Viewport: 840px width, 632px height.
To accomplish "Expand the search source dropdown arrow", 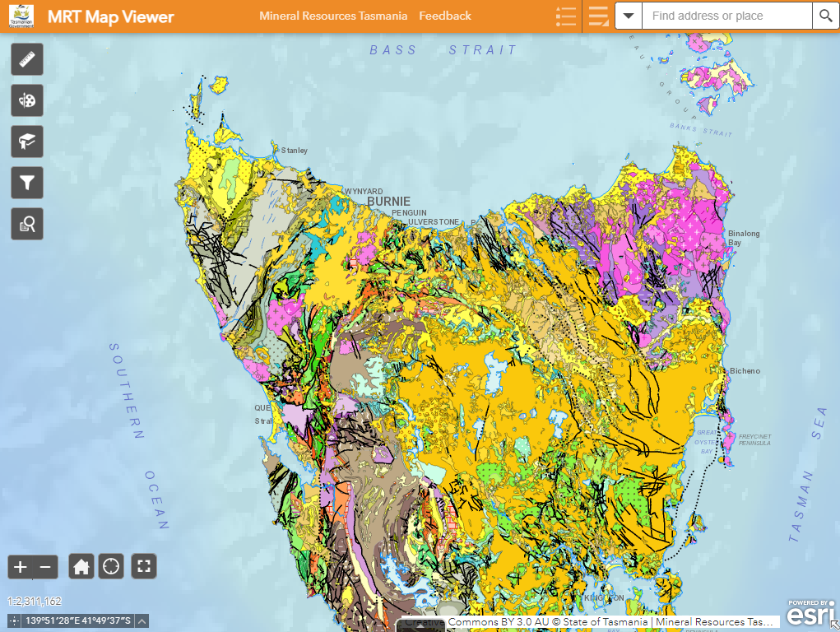I will [629, 16].
